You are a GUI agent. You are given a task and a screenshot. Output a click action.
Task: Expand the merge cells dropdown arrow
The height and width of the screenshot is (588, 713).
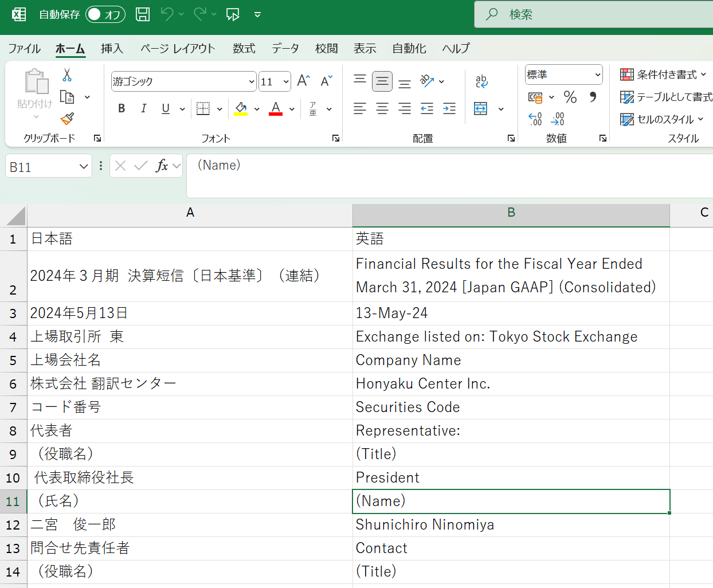(501, 108)
